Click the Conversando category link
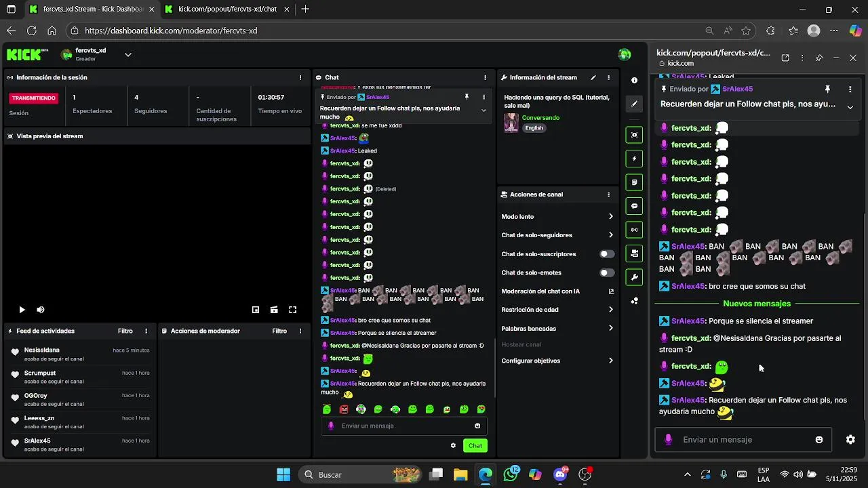 pyautogui.click(x=540, y=118)
